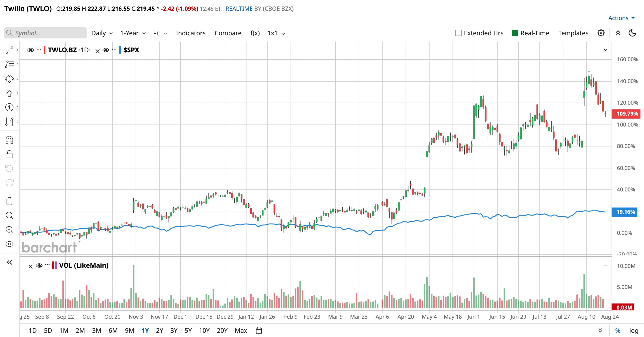Open chart settings gear
644x337 pixels.
click(601, 33)
